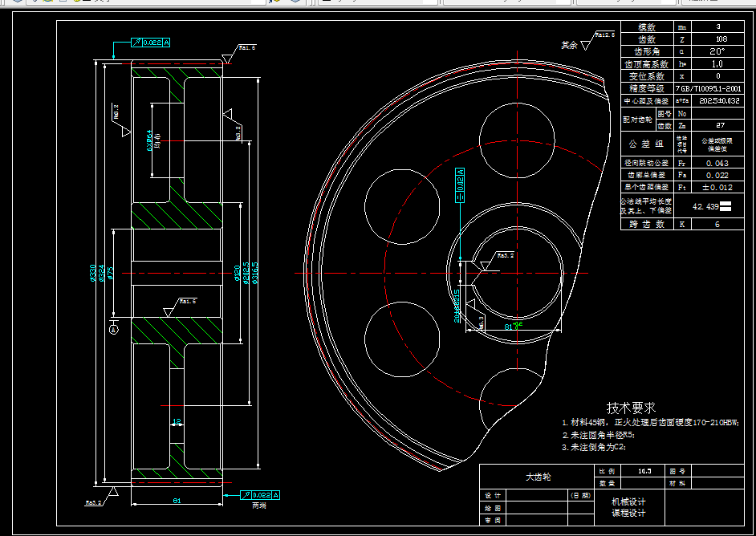Click requirement "2. 未注圆角半径R5"
The height and width of the screenshot is (536, 756).
(599, 435)
